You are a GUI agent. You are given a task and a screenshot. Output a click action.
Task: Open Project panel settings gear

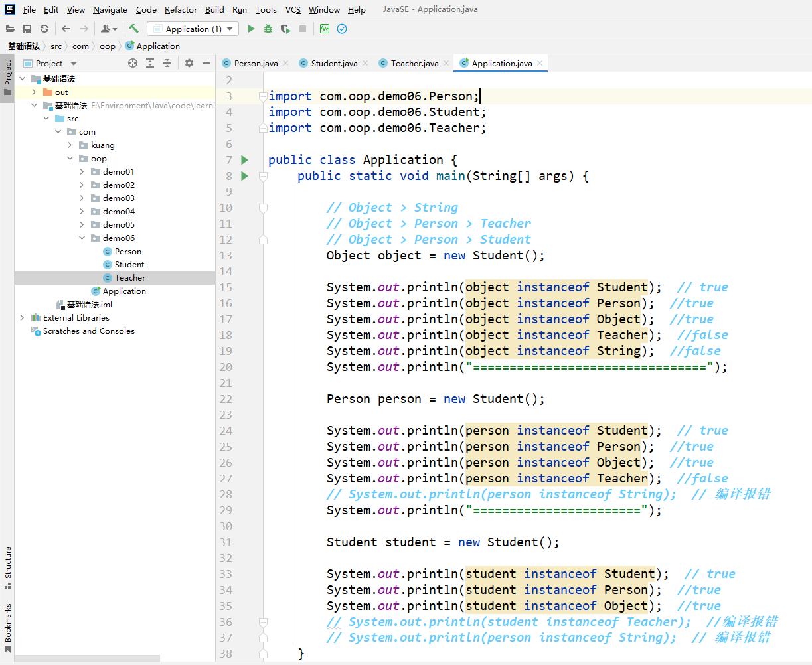[189, 63]
